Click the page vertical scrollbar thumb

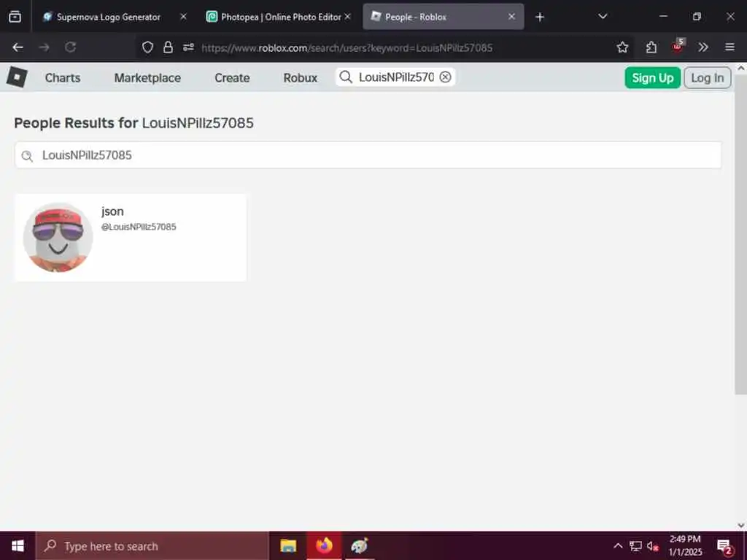741,234
